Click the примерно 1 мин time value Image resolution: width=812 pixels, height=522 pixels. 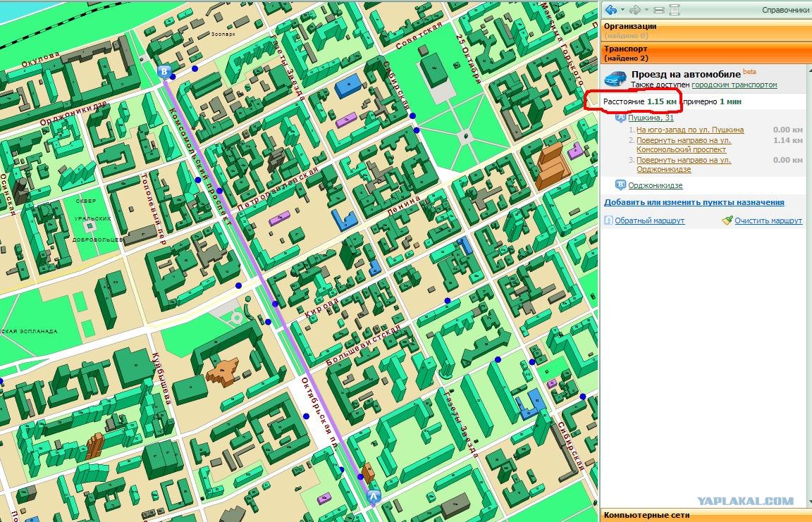pos(712,101)
